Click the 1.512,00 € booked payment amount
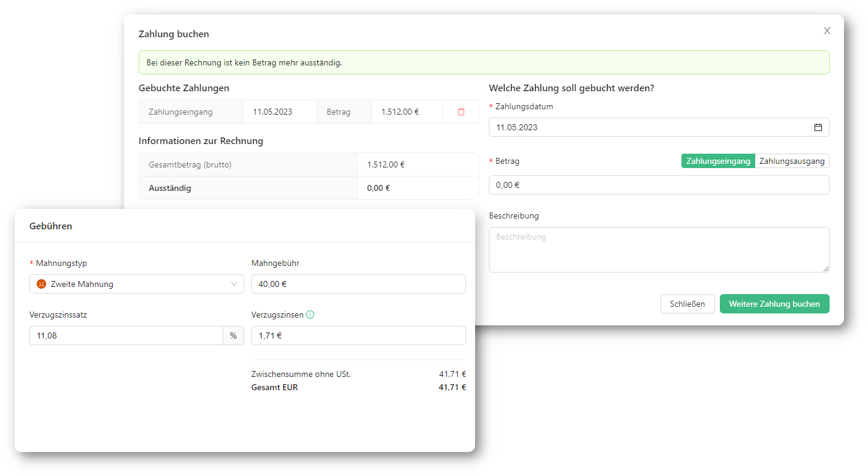The width and height of the screenshot is (868, 476). [x=400, y=112]
